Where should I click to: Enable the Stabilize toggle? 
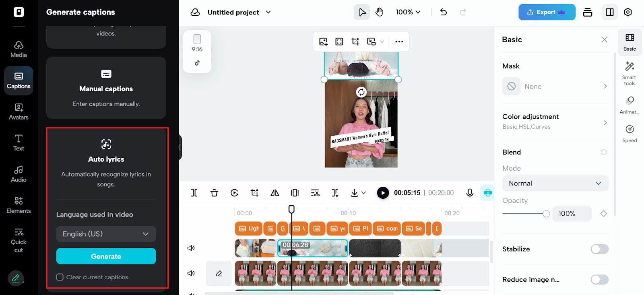(599, 249)
